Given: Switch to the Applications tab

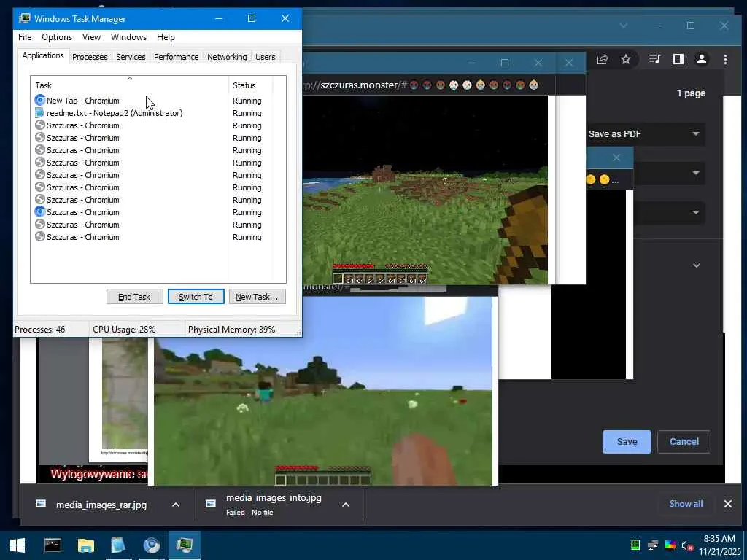Looking at the screenshot, I should [43, 55].
